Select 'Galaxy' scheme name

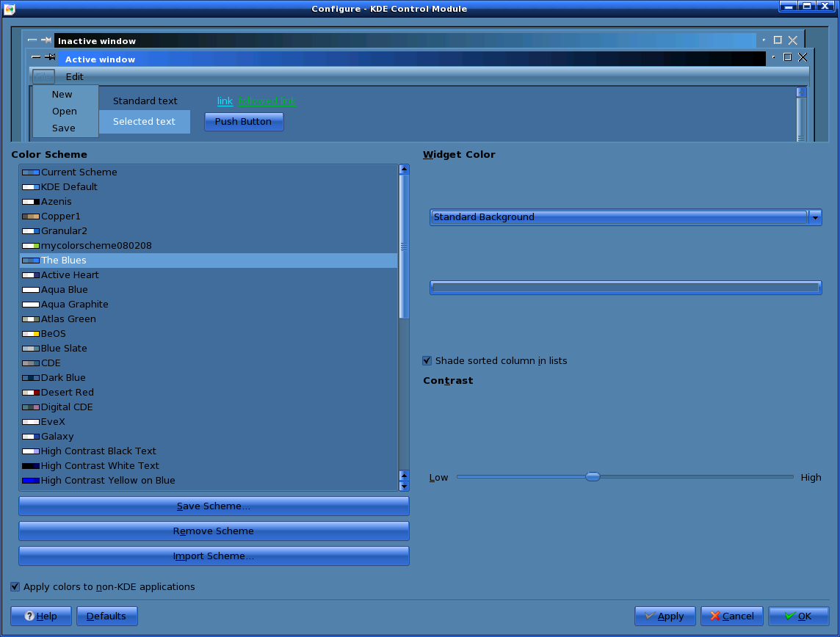click(57, 436)
